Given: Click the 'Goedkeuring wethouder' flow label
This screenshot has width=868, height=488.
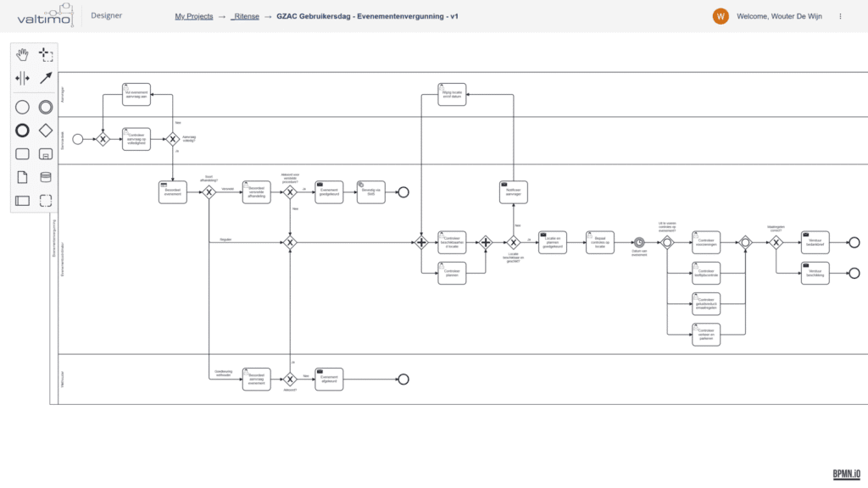Looking at the screenshot, I should tap(223, 374).
